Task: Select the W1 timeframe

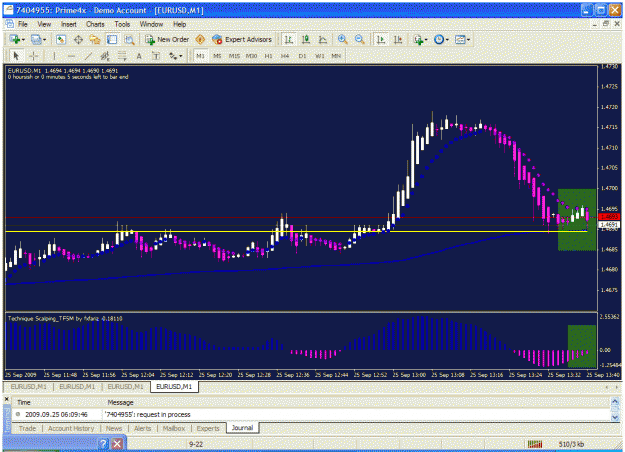Action: [320, 56]
